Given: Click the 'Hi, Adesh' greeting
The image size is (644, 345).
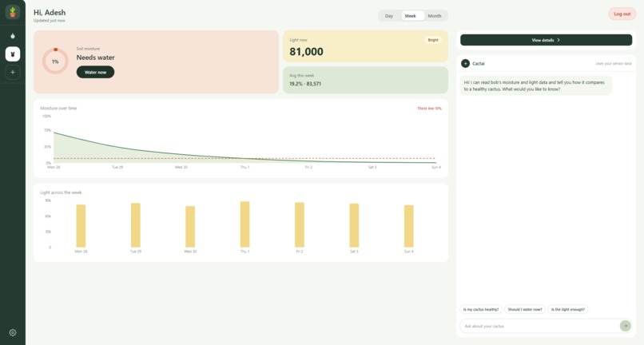Looking at the screenshot, I should pyautogui.click(x=50, y=12).
